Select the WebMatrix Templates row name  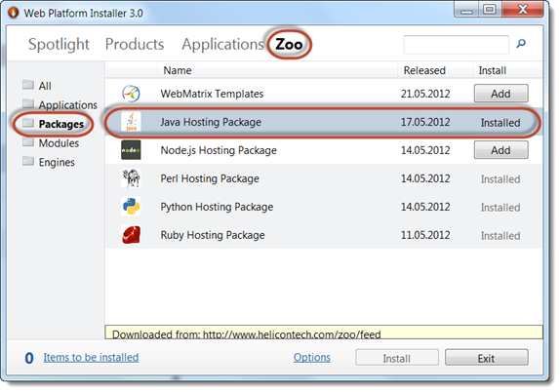[212, 94]
